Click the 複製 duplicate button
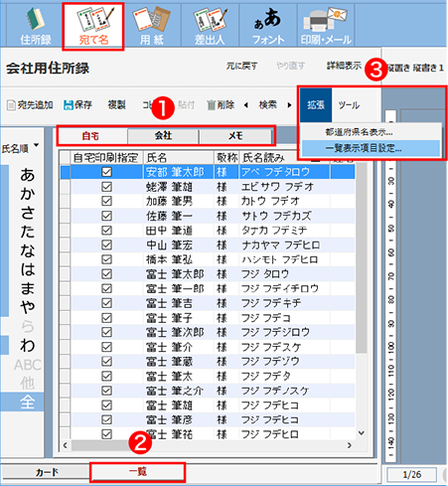Viewport: 448px width, 486px height. [116, 105]
